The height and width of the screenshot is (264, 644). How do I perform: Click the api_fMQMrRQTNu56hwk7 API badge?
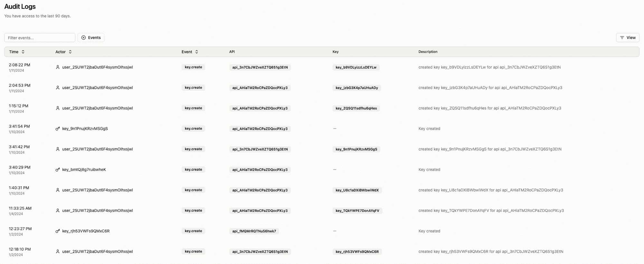click(x=254, y=231)
